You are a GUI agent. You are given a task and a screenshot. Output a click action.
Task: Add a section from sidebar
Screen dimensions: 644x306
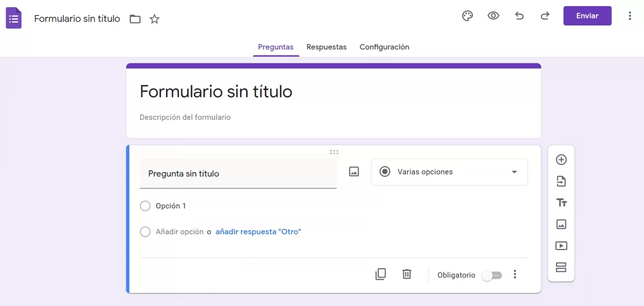click(561, 267)
